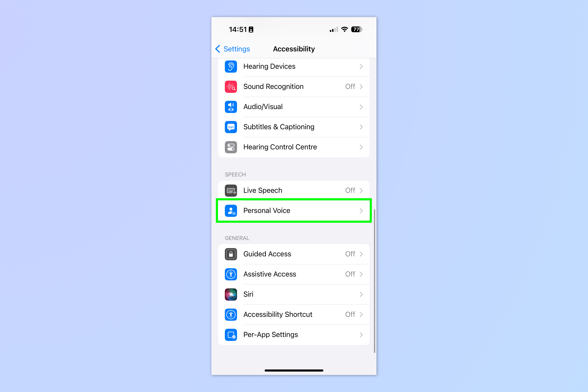This screenshot has height=392, width=588.
Task: Open Per-App Settings
Action: 294,335
